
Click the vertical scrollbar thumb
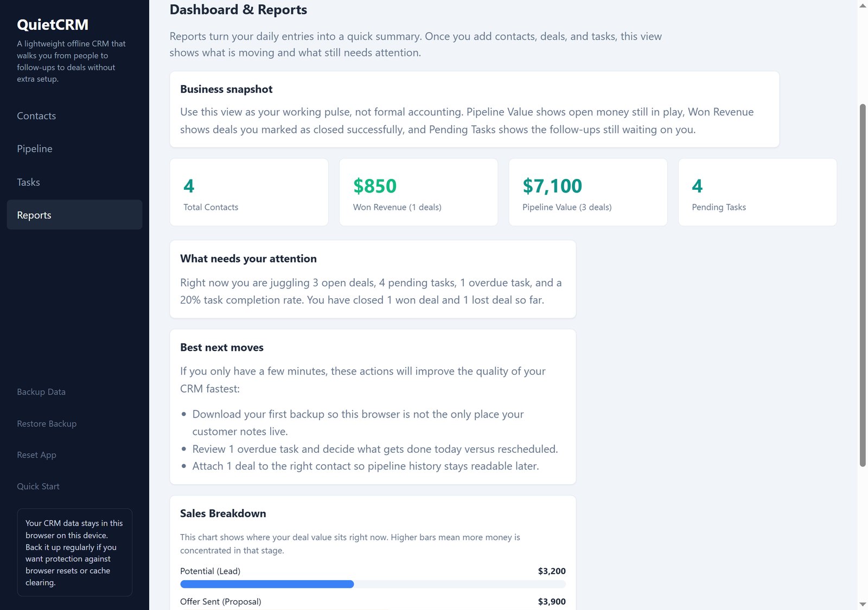point(863,285)
